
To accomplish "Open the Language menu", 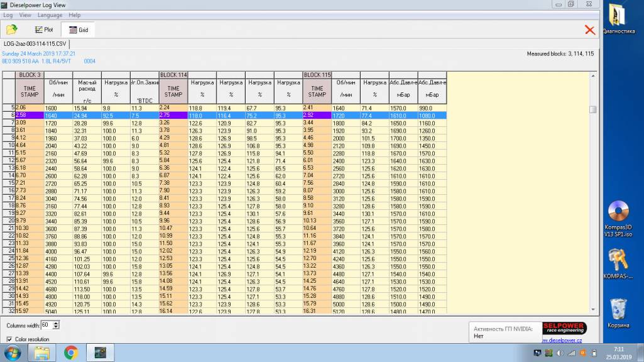I will point(50,14).
